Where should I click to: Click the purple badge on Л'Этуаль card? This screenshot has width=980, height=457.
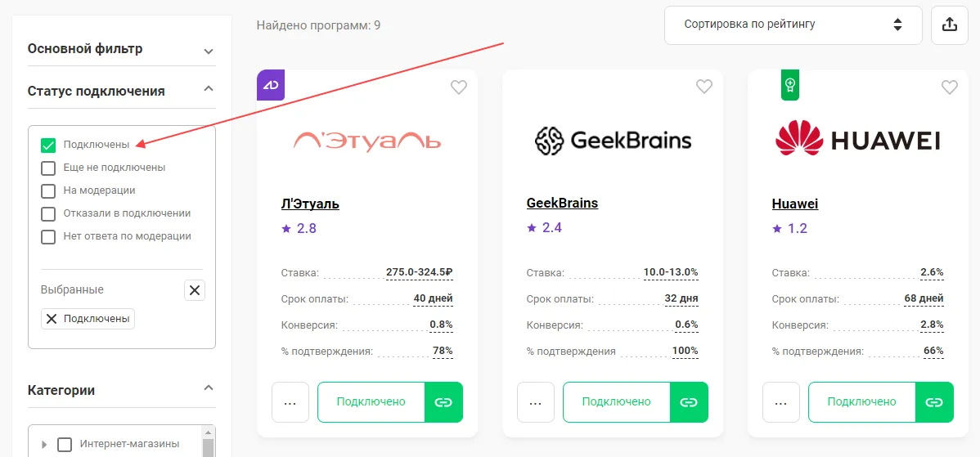click(271, 85)
